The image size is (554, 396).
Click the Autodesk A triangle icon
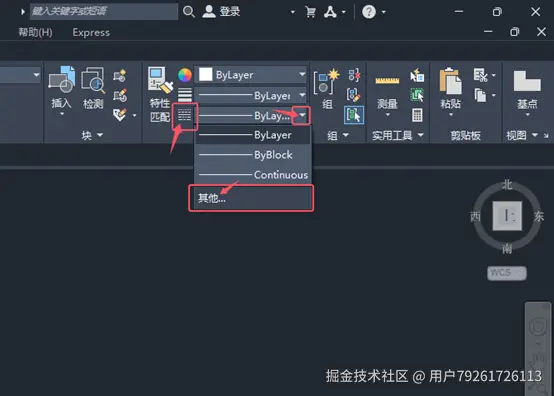(330, 12)
